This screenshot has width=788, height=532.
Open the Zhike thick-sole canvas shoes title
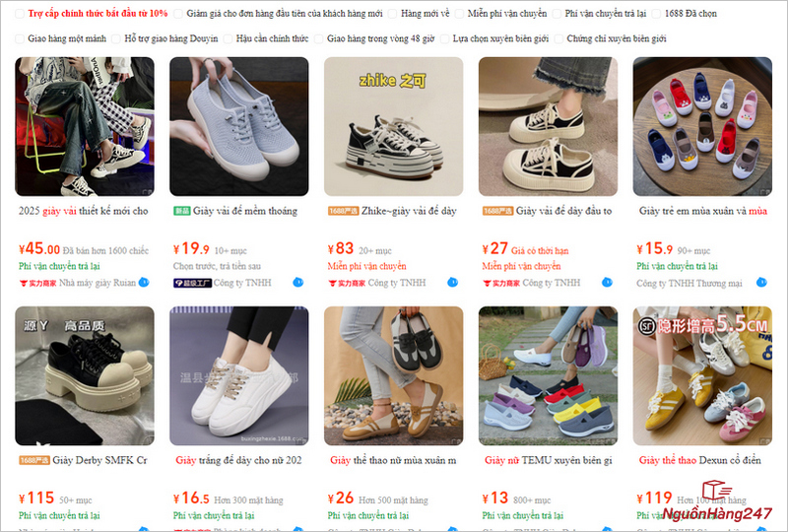409,211
